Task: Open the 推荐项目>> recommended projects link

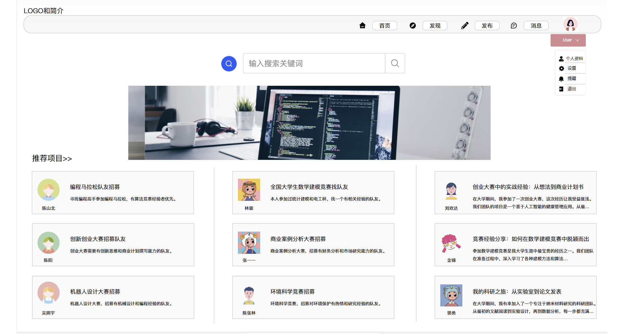Action: 52,158
